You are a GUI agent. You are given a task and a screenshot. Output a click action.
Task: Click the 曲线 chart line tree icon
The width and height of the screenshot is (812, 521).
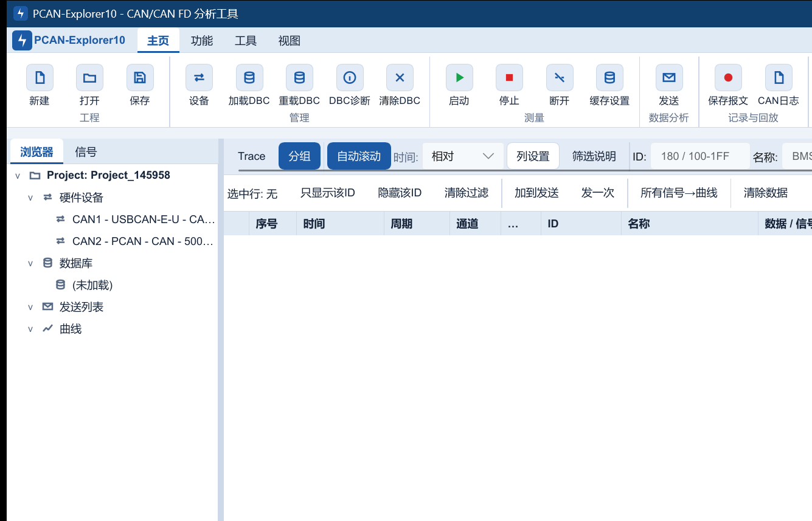coord(47,329)
